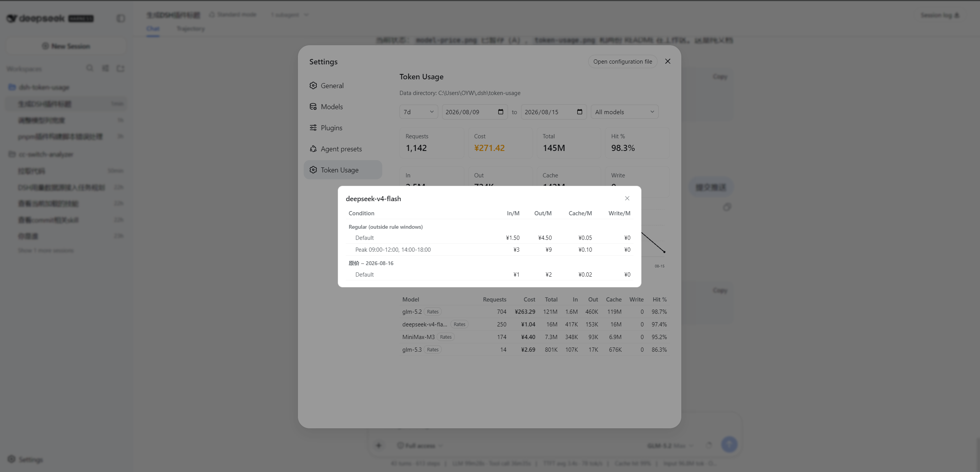The image size is (980, 472).
Task: Open Rates for glm-5.3
Action: (432, 350)
